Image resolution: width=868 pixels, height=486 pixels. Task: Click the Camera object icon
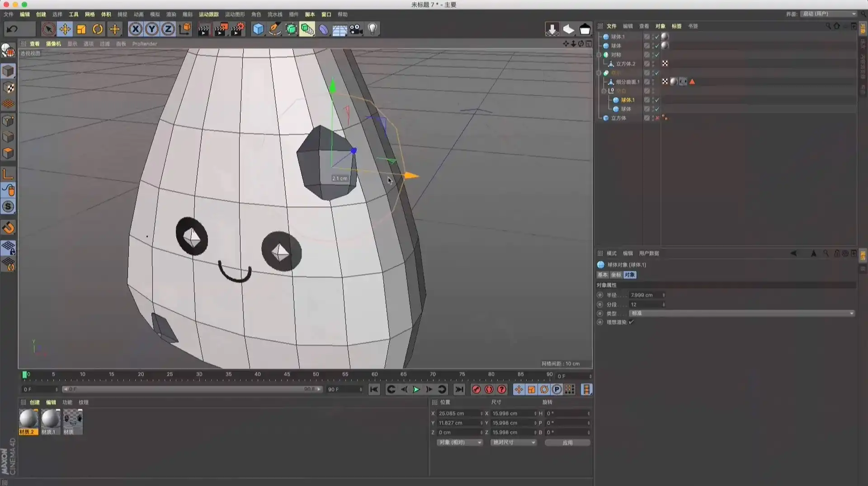[356, 29]
